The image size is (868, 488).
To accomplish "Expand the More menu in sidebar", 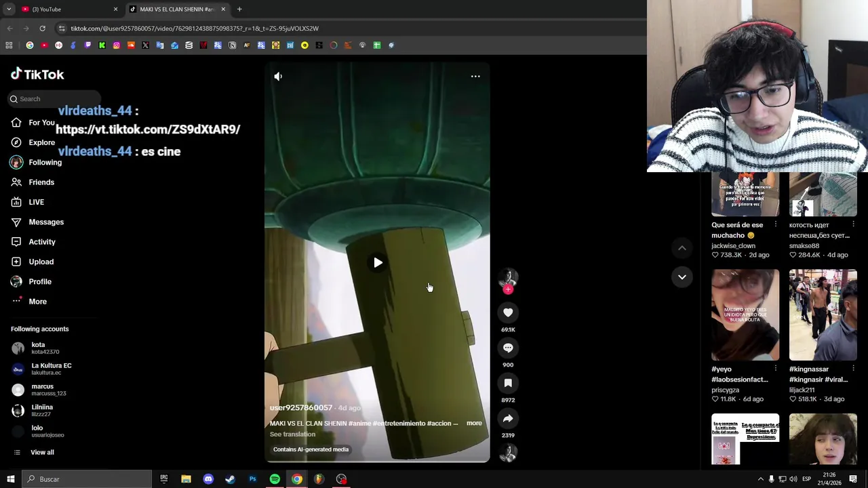I will click(x=29, y=301).
